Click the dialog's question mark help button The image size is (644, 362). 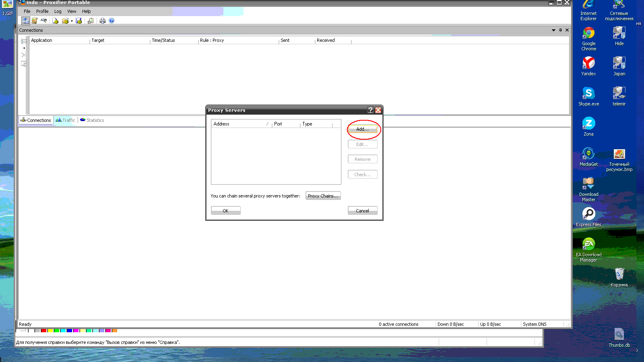(x=371, y=110)
